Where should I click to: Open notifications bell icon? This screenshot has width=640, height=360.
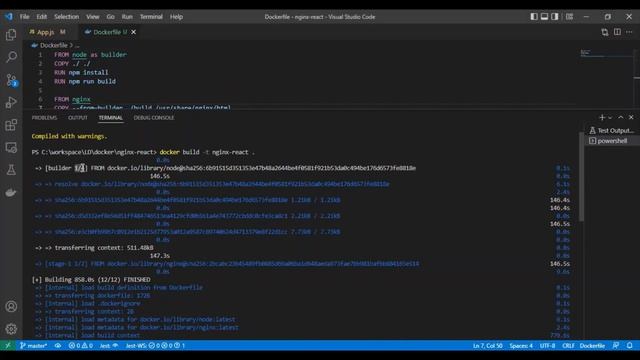(x=630, y=345)
